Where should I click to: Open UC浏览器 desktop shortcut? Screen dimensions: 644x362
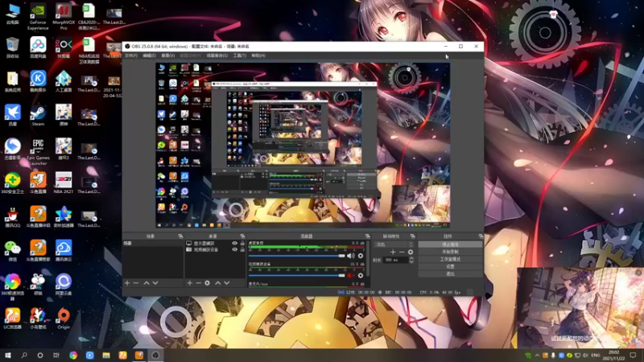(x=13, y=319)
